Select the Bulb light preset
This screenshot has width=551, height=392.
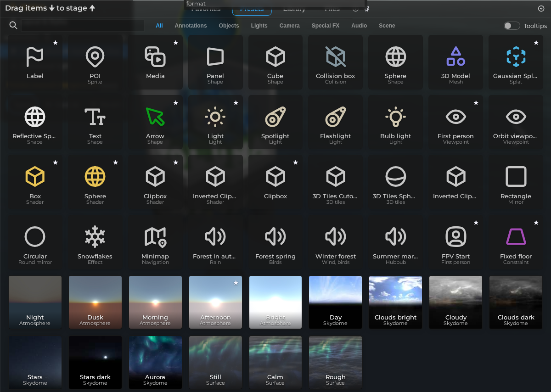click(396, 122)
